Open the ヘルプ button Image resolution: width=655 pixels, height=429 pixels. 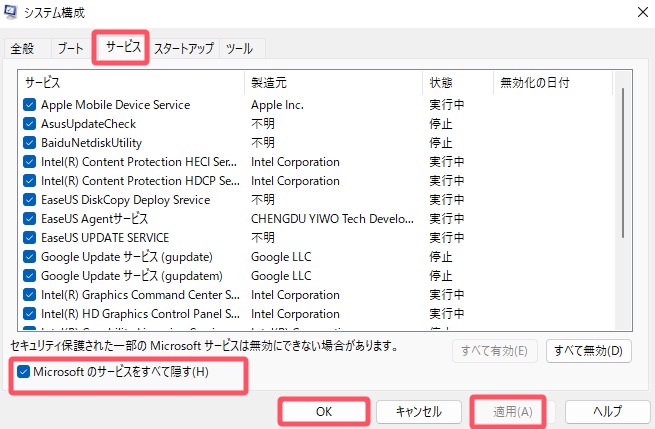tap(608, 412)
